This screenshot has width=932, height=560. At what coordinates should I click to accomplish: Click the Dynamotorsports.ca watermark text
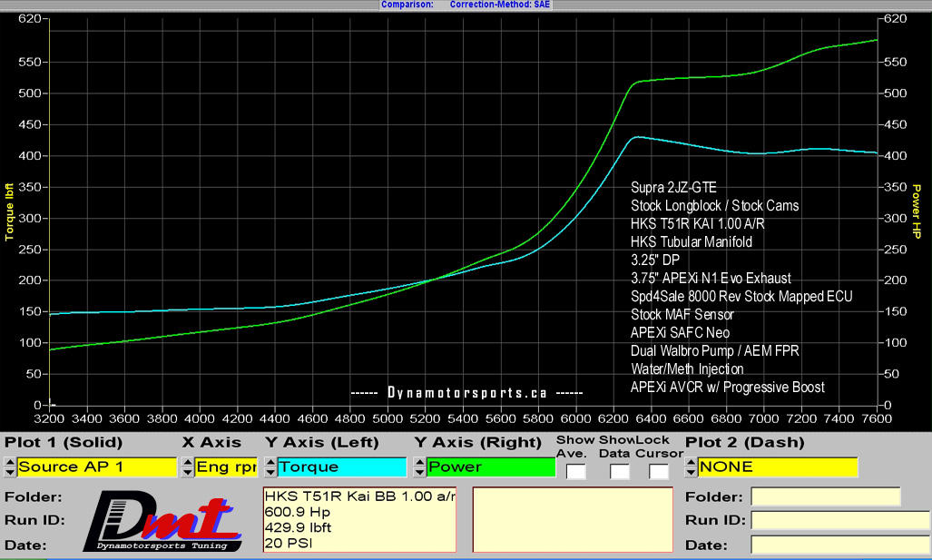coord(467,393)
